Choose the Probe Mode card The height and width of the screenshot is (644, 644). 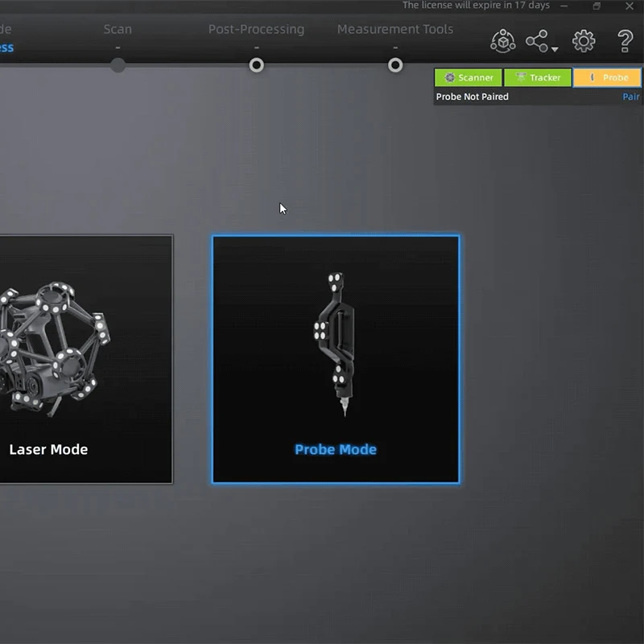click(x=336, y=359)
